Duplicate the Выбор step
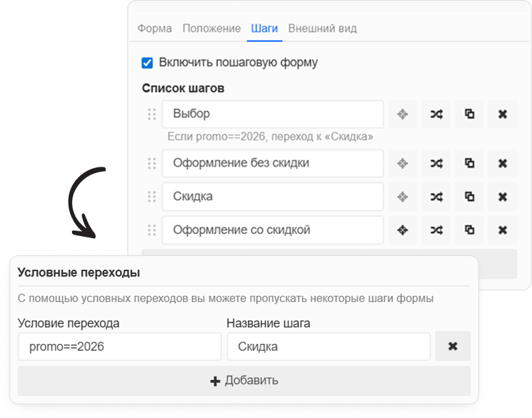Viewport: 532px width, 418px height. point(470,115)
